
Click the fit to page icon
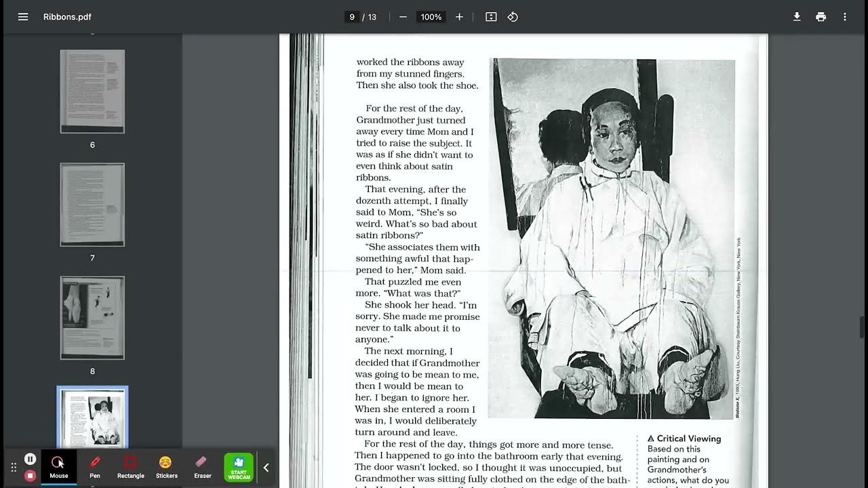[x=491, y=17]
